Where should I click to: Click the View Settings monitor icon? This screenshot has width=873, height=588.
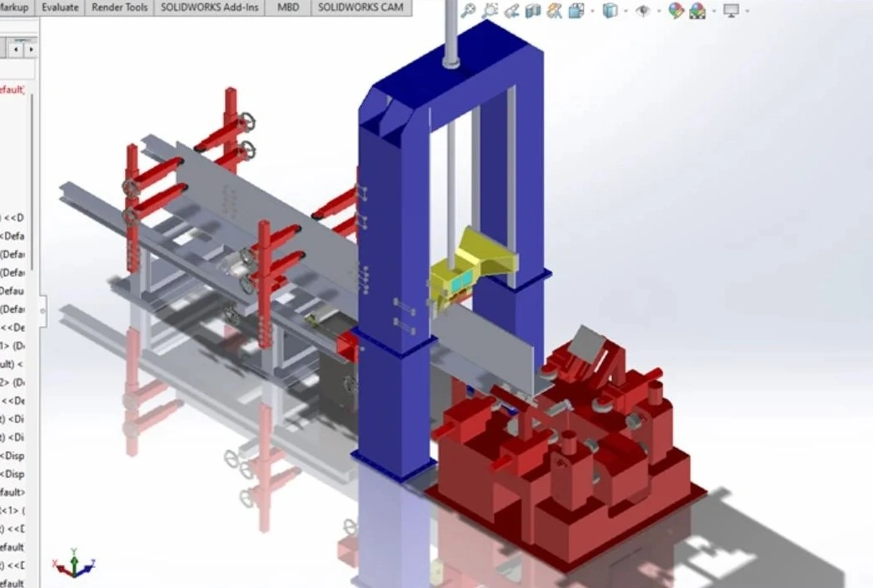click(x=731, y=11)
